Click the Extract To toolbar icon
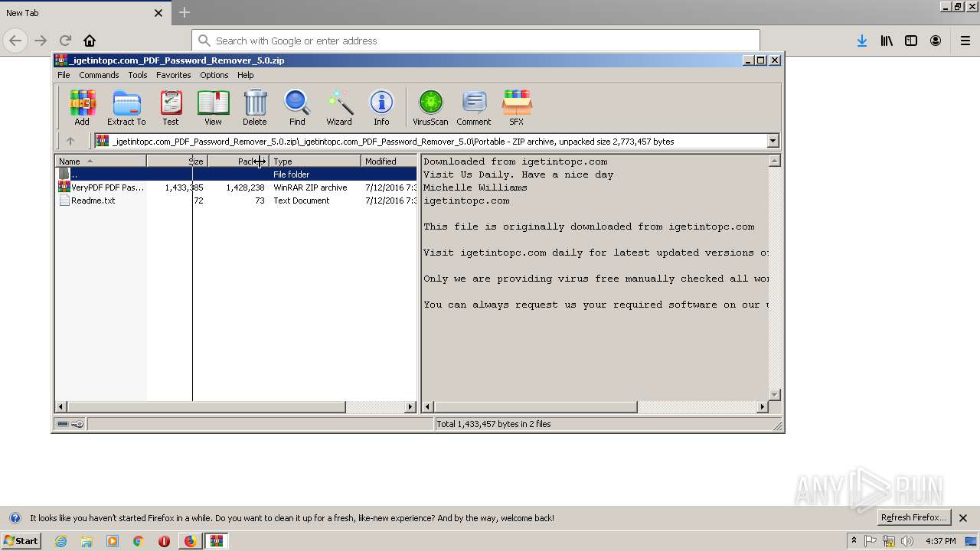 pos(126,107)
